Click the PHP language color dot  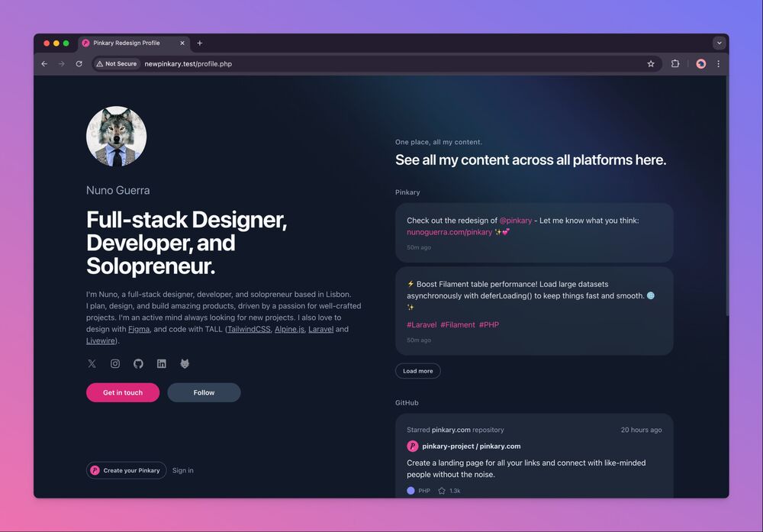[x=410, y=491]
